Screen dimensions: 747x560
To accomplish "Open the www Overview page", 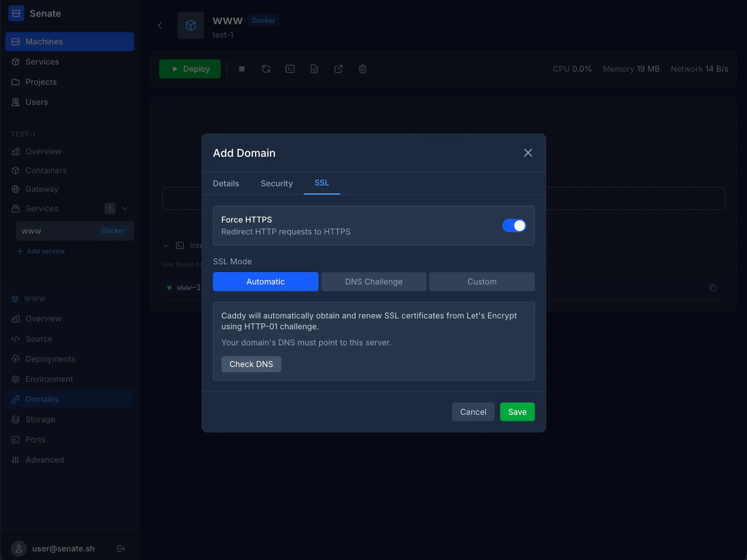I will pos(69,318).
